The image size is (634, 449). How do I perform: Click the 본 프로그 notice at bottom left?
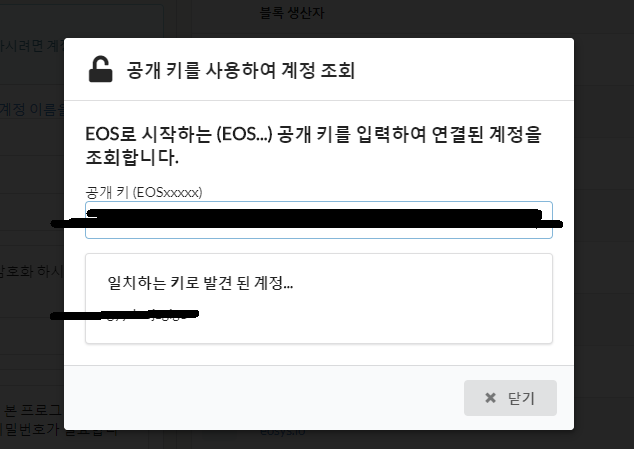(32, 410)
